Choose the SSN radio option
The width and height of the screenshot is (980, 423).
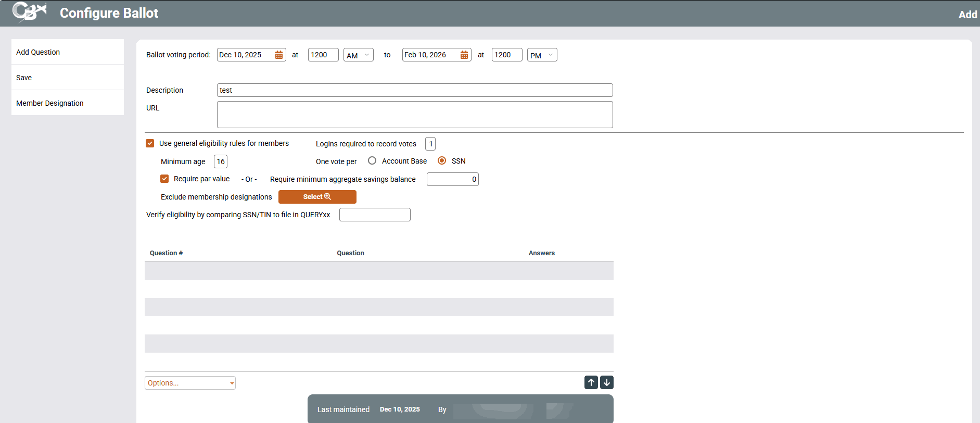442,161
